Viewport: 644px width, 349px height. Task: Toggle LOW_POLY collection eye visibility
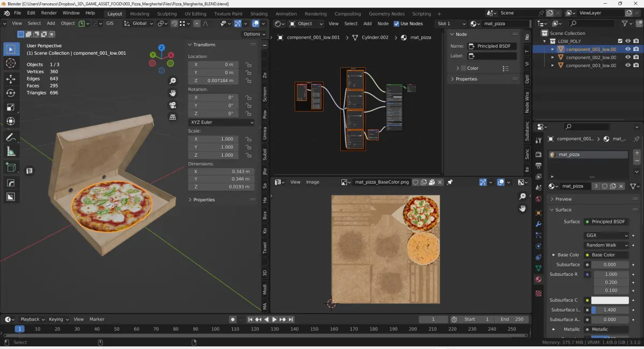628,41
